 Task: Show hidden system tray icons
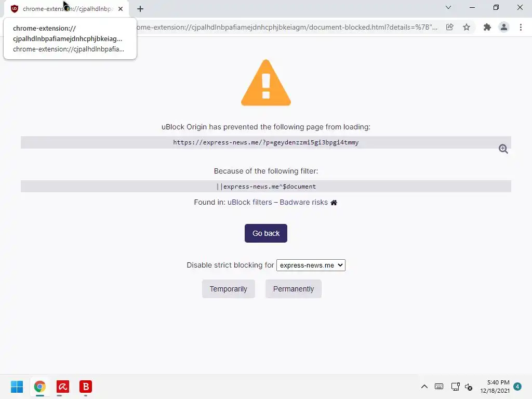click(x=424, y=387)
